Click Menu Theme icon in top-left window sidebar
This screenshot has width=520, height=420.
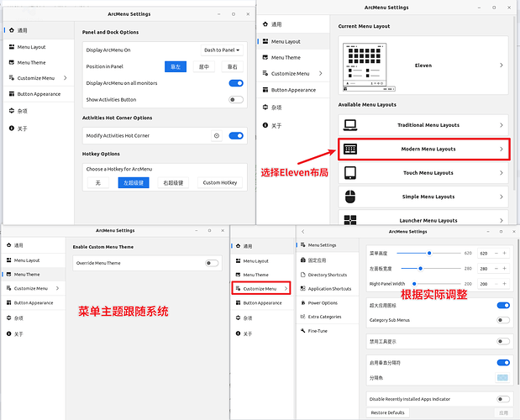click(12, 62)
